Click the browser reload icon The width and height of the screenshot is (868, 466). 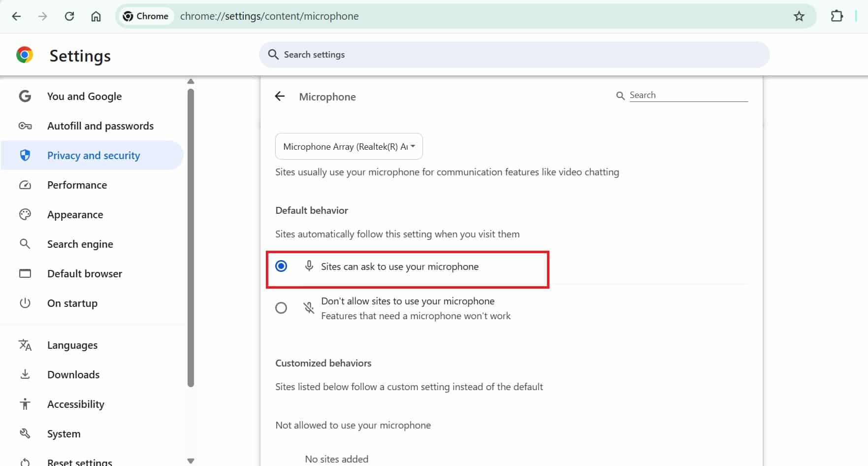click(x=69, y=16)
